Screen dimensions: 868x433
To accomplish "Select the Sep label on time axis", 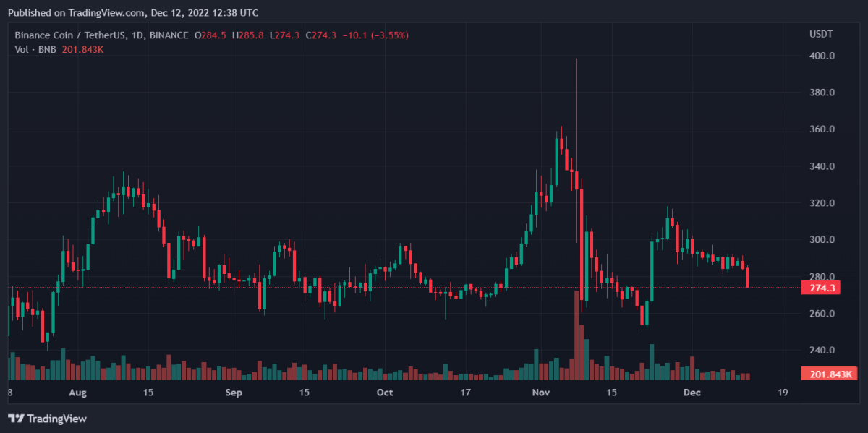I will point(234,393).
